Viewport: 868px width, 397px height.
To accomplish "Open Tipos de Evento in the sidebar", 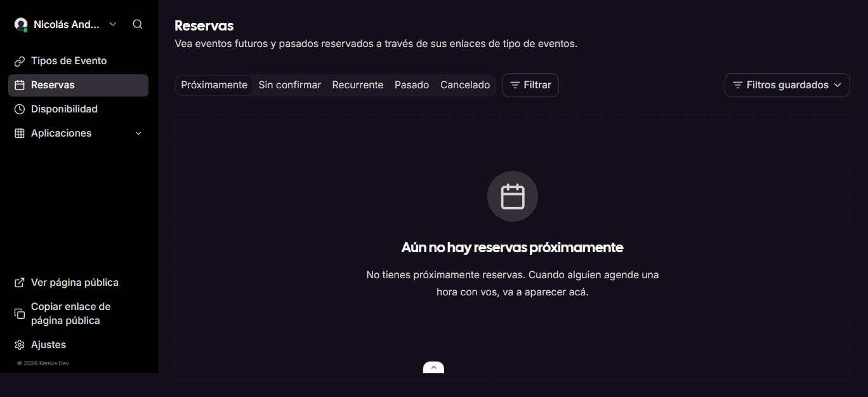I will 78,61.
